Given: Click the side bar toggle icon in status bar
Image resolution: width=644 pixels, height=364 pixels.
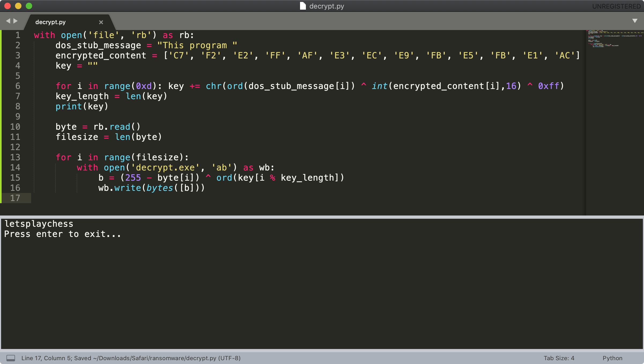Looking at the screenshot, I should coord(11,358).
